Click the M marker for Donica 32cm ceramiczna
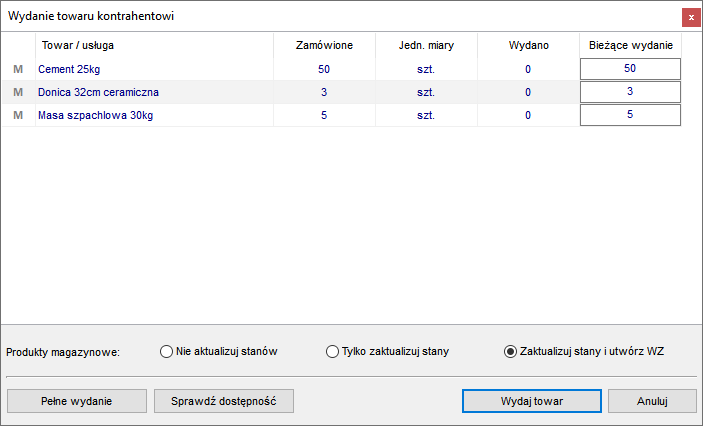The height and width of the screenshot is (426, 703). point(18,92)
